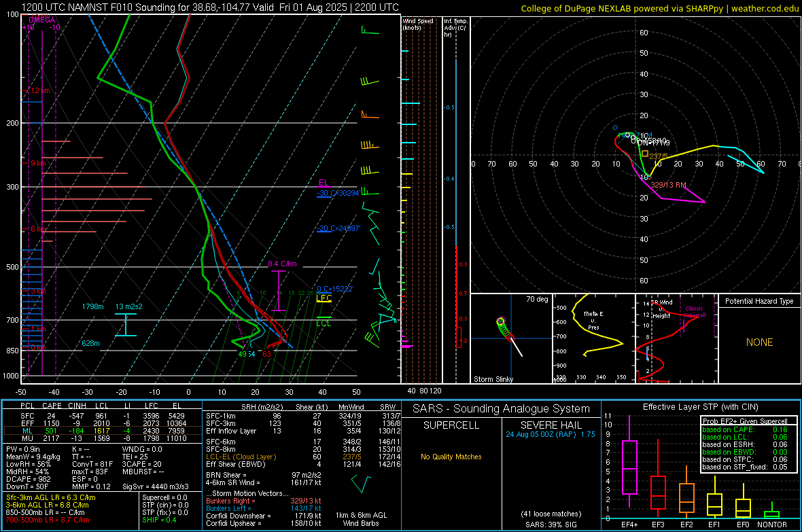Click the SFC-1km SRH row
802x532 pixels.
click(x=303, y=416)
